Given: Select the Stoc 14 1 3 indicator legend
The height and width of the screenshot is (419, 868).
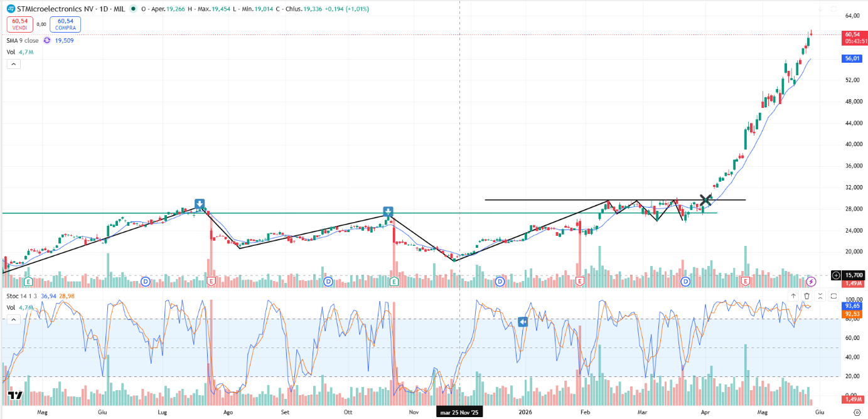Looking at the screenshot, I should (x=22, y=296).
